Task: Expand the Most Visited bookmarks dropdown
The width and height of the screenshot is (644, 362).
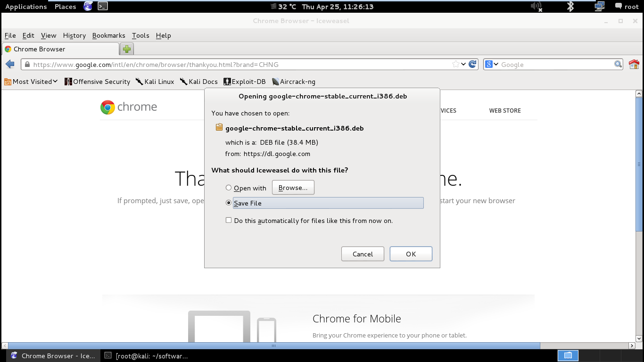Action: (31, 82)
